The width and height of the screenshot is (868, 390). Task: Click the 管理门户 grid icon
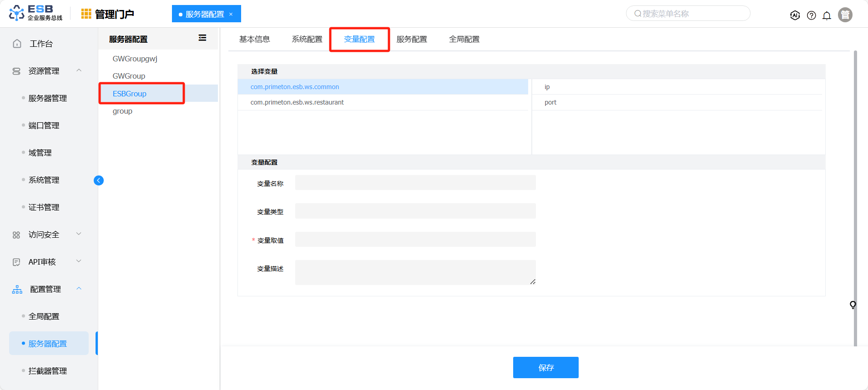coord(86,14)
